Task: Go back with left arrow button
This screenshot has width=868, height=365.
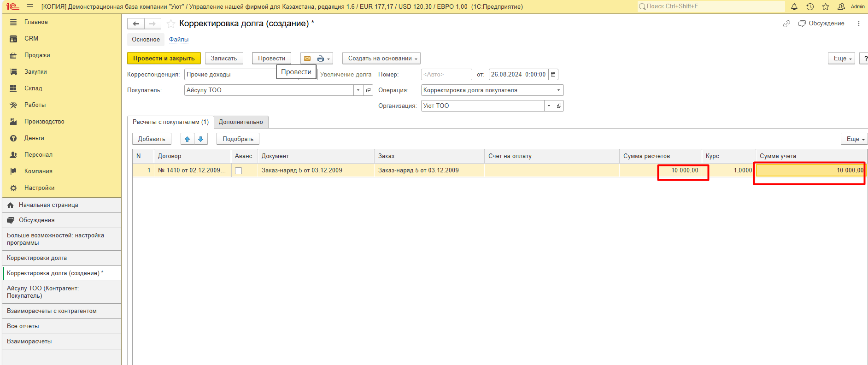Action: click(x=136, y=24)
